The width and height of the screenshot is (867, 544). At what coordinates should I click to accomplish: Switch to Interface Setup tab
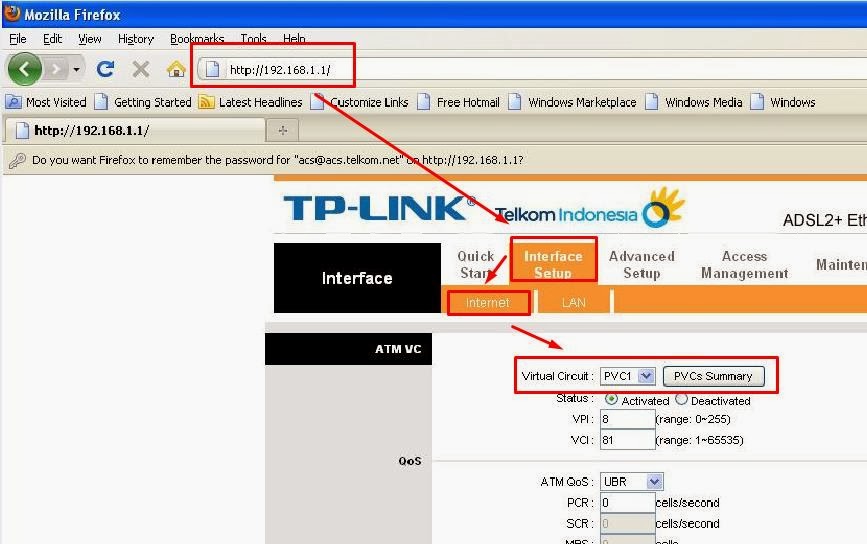553,264
